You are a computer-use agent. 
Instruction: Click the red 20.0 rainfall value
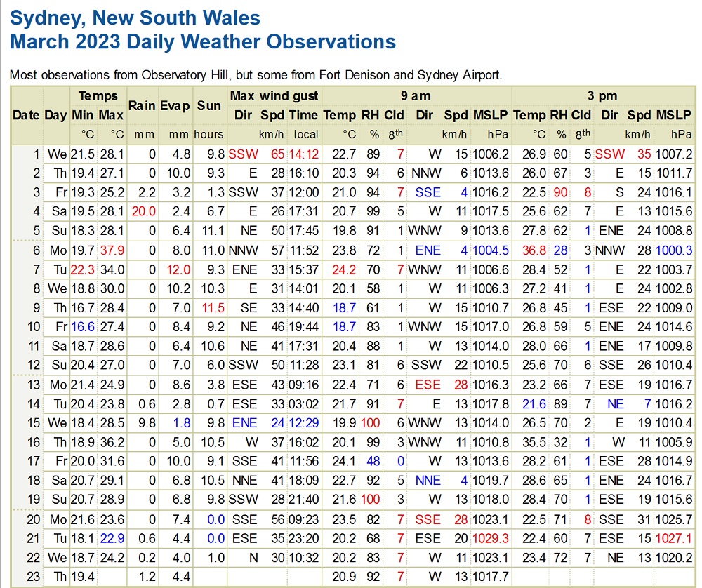coord(140,211)
